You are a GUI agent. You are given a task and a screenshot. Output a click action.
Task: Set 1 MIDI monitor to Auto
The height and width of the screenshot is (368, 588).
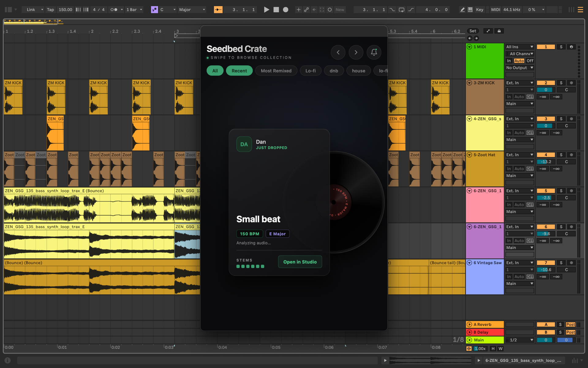pyautogui.click(x=519, y=61)
